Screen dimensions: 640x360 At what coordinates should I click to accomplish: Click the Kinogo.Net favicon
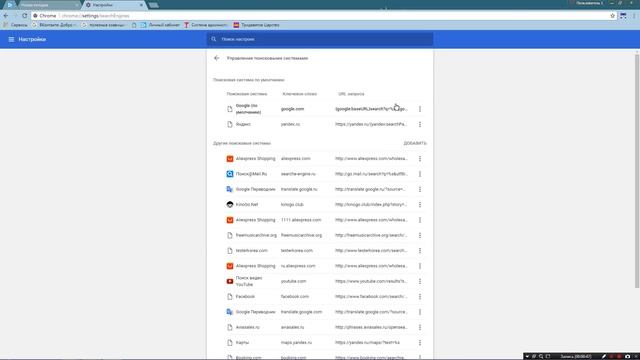[230, 204]
